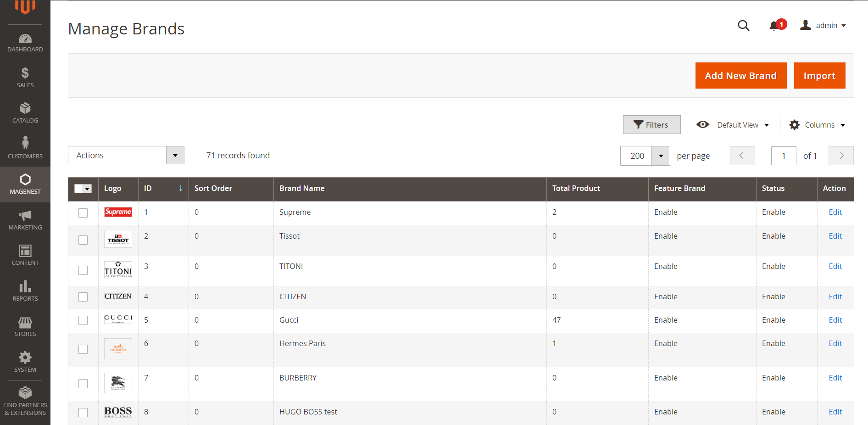Click the HUGO BOSS logo thumbnail
This screenshot has height=425, width=868.
(118, 412)
